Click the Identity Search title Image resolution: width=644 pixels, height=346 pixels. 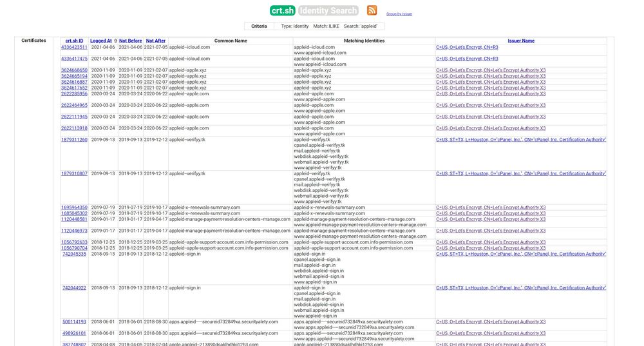coord(328,11)
